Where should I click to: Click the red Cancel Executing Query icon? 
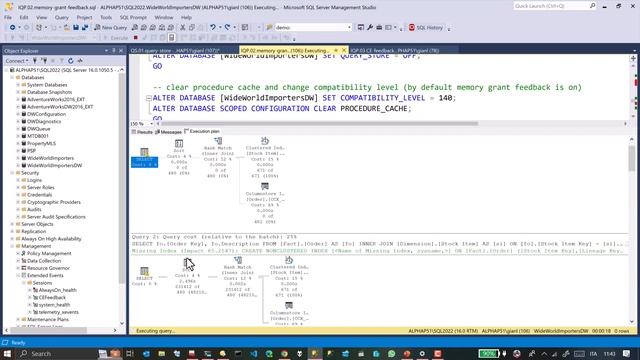point(136,38)
